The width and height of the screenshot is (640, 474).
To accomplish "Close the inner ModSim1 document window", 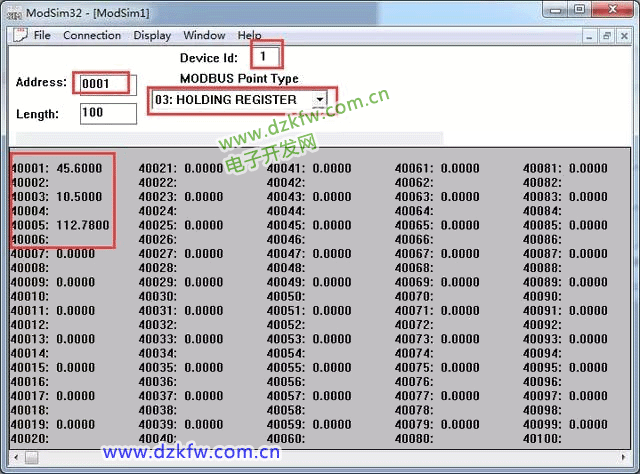I will (x=626, y=35).
